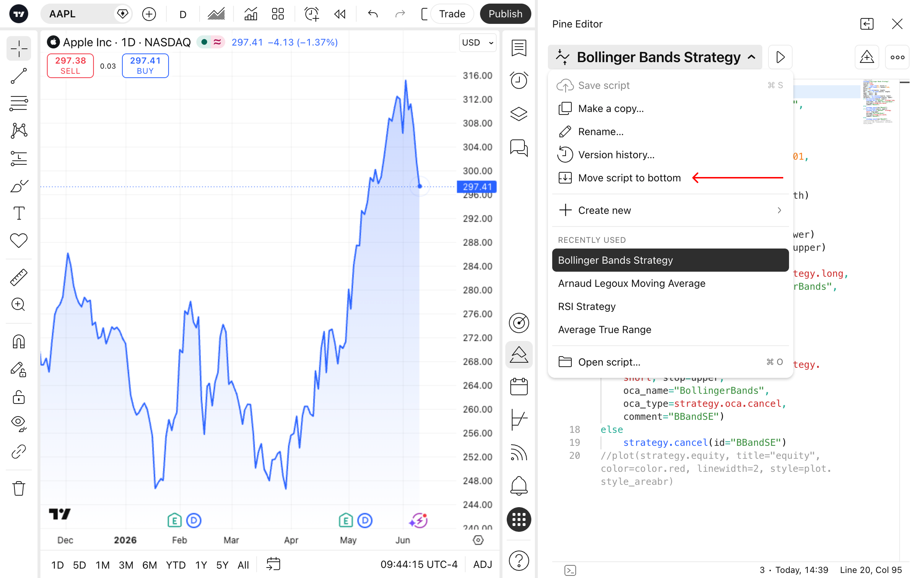Select the text annotation tool
The width and height of the screenshot is (924, 578).
coord(19,213)
